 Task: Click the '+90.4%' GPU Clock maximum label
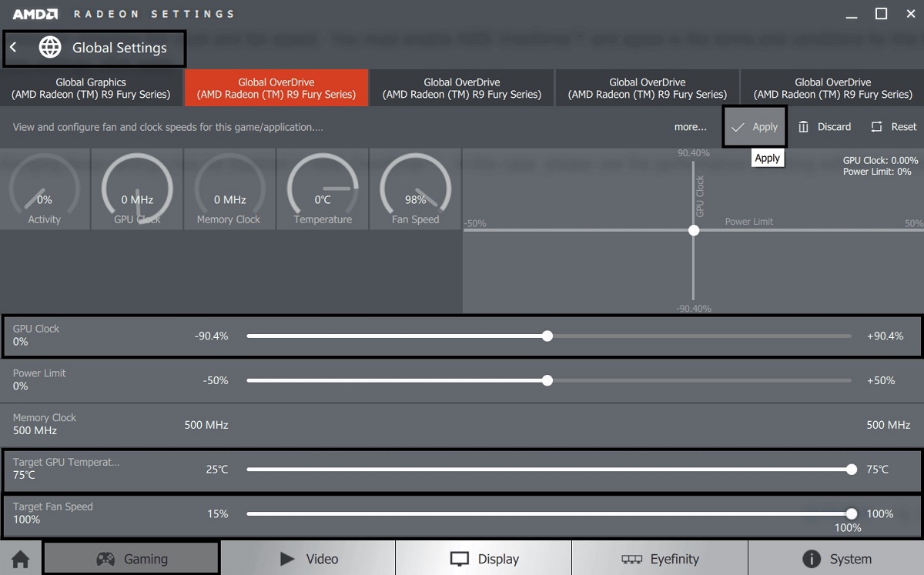tap(885, 336)
